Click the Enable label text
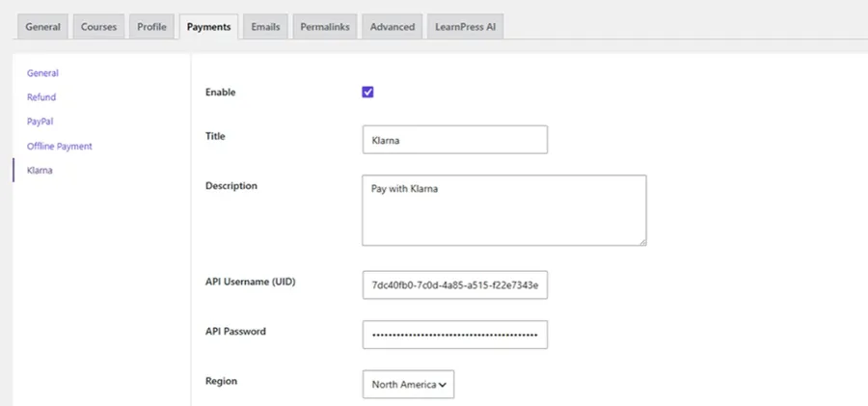 pos(220,92)
